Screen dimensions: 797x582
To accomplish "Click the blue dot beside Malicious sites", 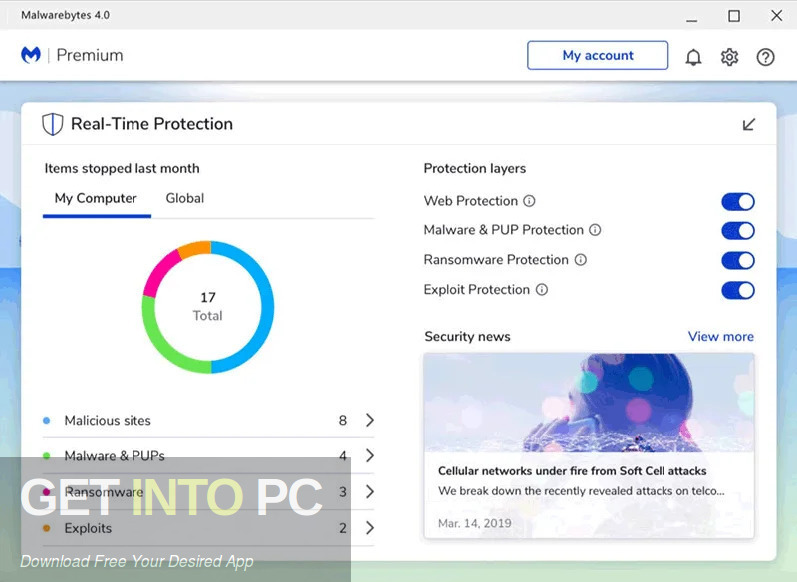I will pyautogui.click(x=47, y=420).
